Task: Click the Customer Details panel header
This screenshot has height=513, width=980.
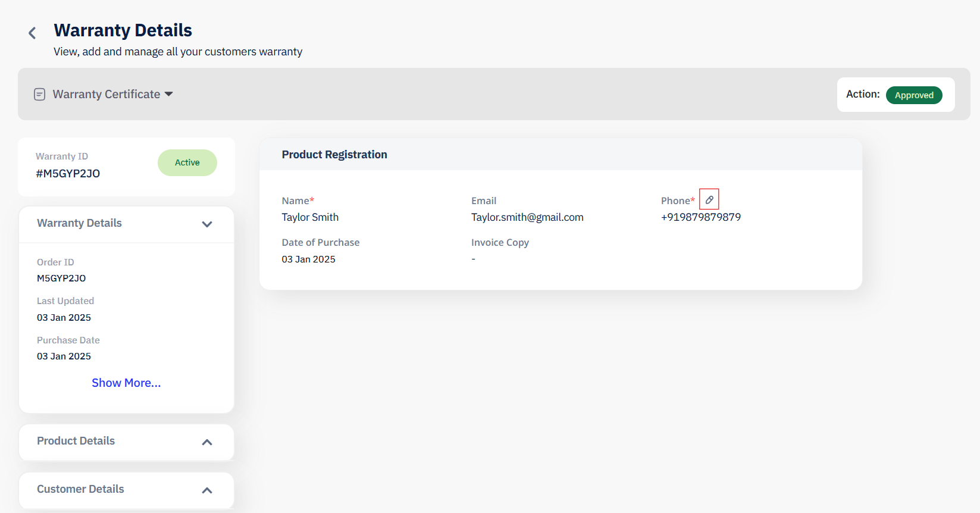Action: pyautogui.click(x=126, y=490)
